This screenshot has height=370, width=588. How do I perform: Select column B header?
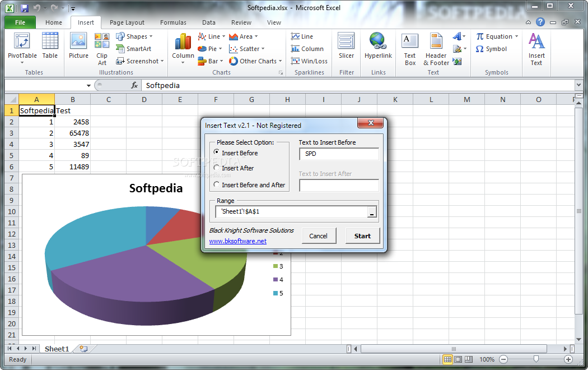(72, 99)
